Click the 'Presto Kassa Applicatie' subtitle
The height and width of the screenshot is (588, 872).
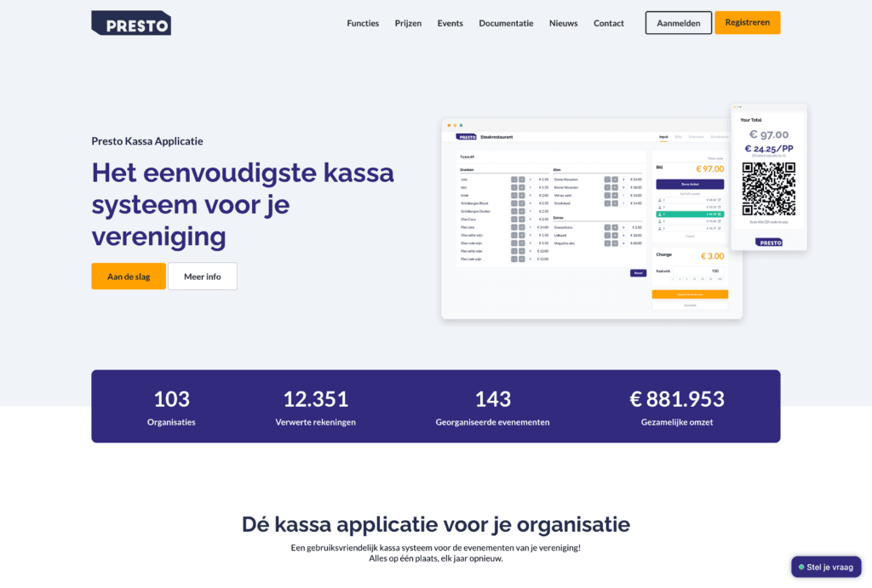click(147, 141)
